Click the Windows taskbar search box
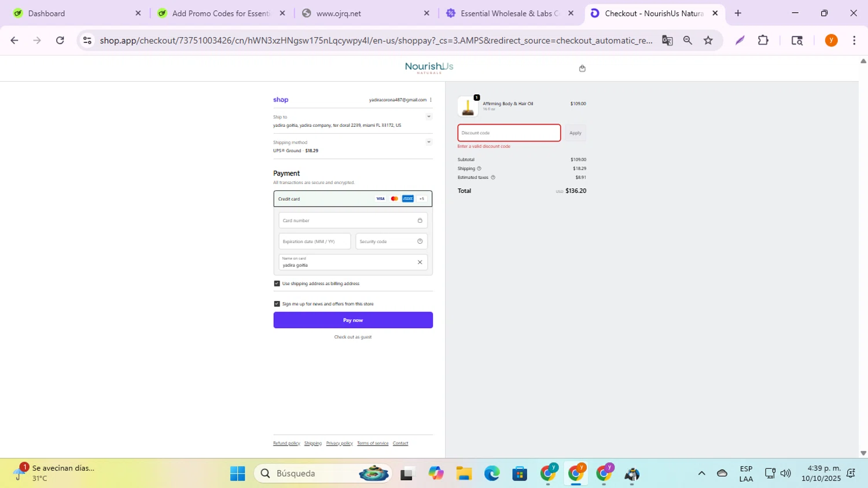The image size is (868, 488). (x=323, y=474)
